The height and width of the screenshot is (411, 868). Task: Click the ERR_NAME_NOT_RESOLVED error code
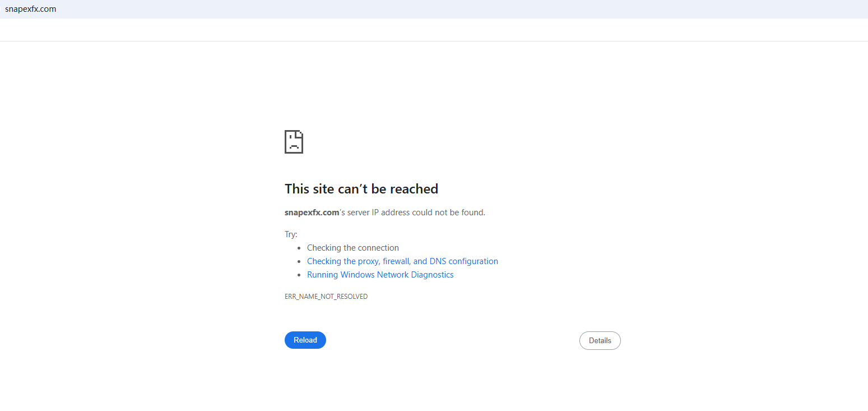326,297
